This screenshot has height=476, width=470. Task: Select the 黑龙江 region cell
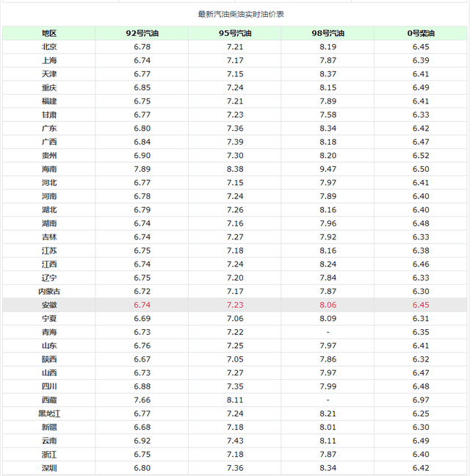click(x=49, y=414)
